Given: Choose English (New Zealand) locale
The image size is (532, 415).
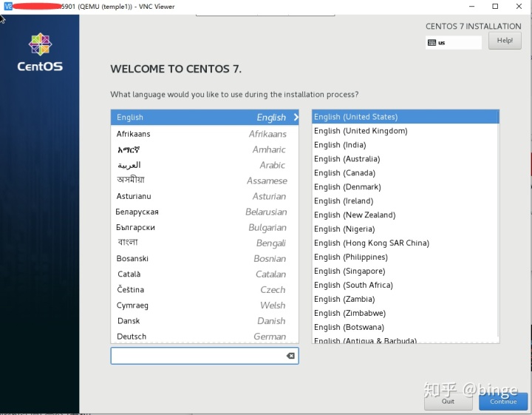Looking at the screenshot, I should click(x=405, y=215).
